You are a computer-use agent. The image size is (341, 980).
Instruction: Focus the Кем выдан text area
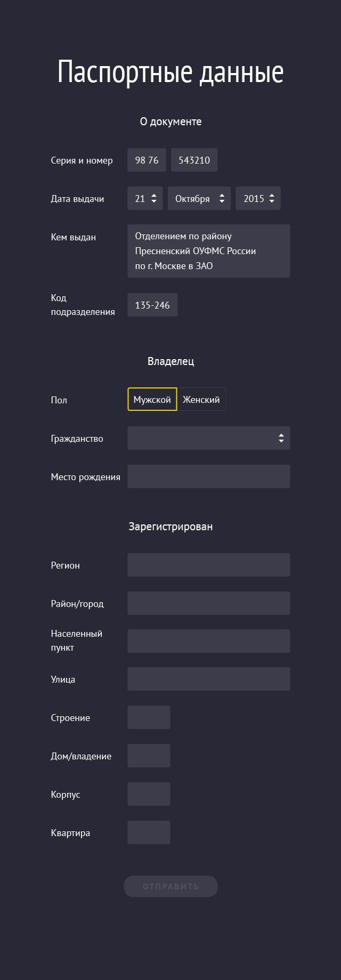(x=208, y=251)
